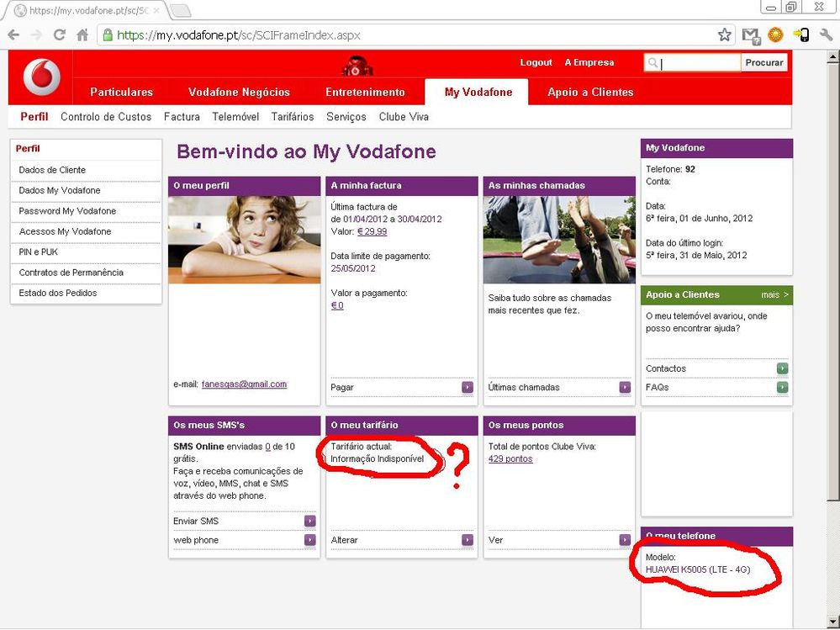Open the €29,99 invoice value link
Viewport: 840px width, 630px height.
click(x=372, y=231)
